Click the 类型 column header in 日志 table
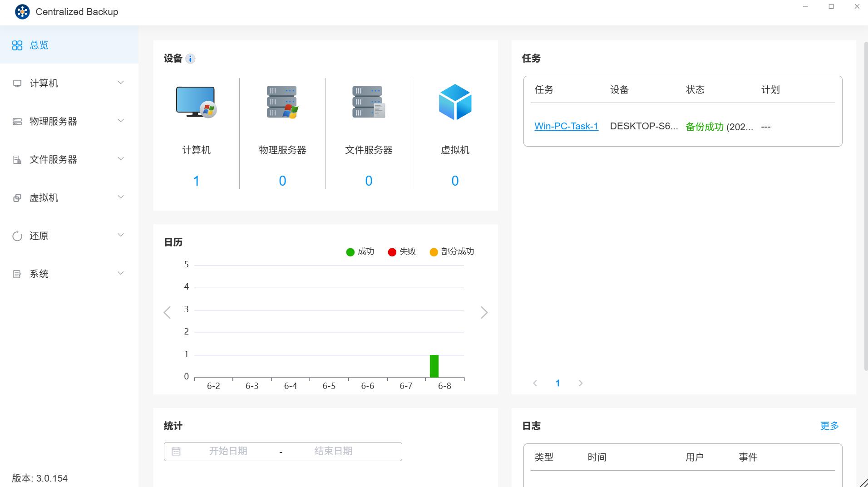The image size is (868, 487). click(544, 457)
